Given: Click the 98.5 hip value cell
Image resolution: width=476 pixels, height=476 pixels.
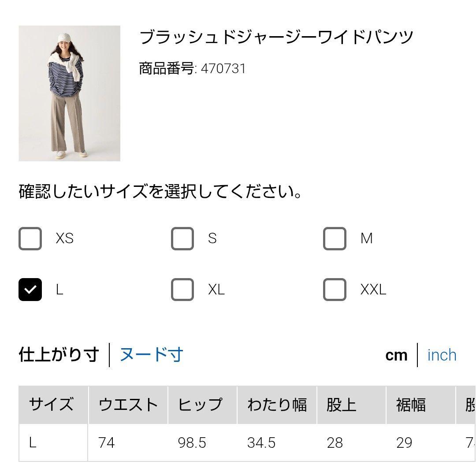Looking at the screenshot, I should pos(192,443).
